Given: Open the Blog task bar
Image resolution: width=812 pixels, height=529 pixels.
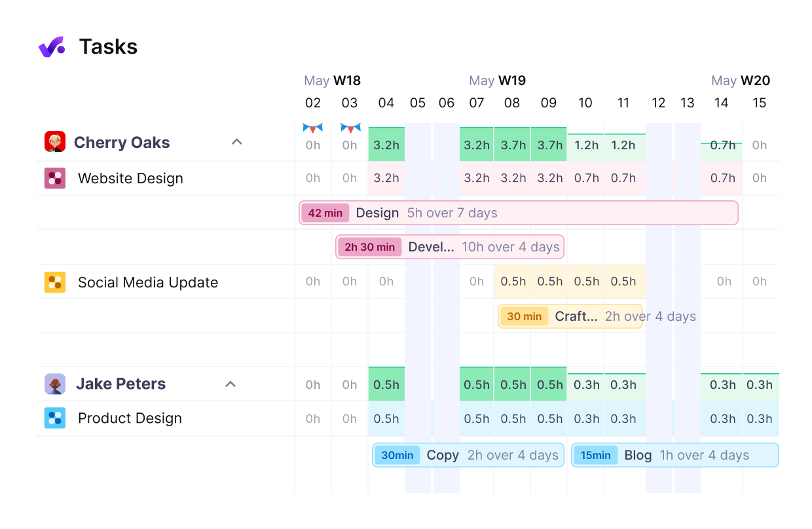Looking at the screenshot, I should pos(674,455).
